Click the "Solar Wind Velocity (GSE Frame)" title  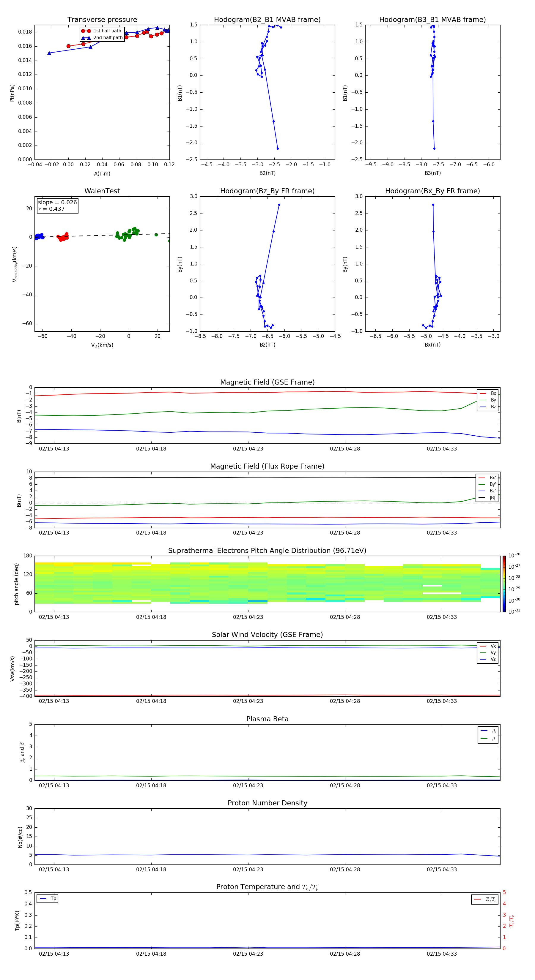(267, 635)
